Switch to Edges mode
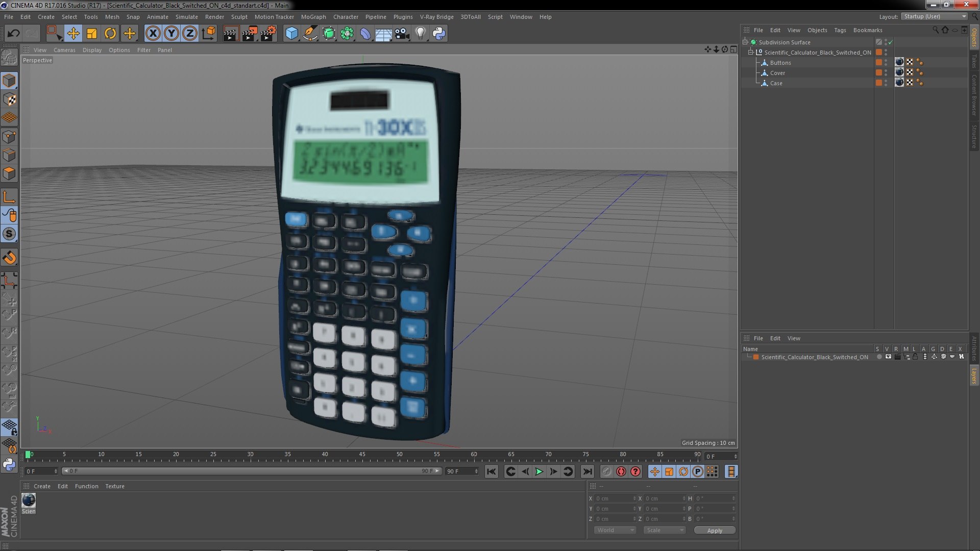The width and height of the screenshot is (980, 551). click(9, 155)
